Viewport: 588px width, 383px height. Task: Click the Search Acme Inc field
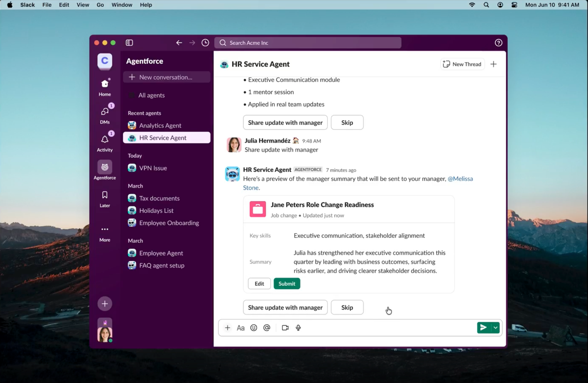308,43
